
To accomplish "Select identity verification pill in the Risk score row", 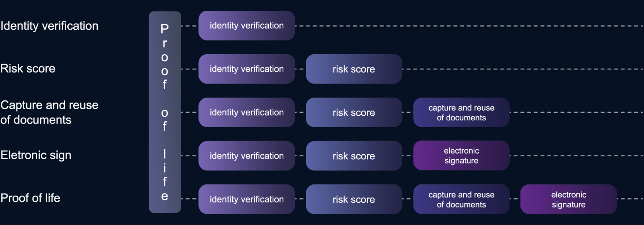I will coord(247,69).
